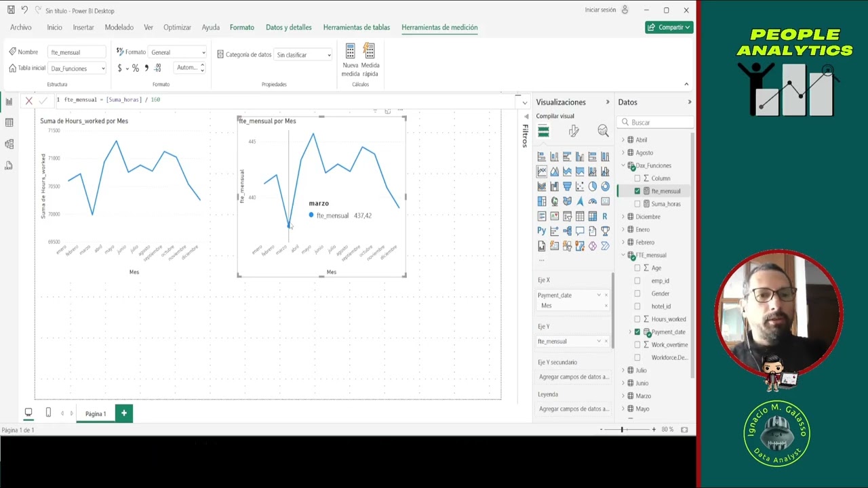Select the R script visual
Screen dimensions: 868x488
(x=605, y=216)
